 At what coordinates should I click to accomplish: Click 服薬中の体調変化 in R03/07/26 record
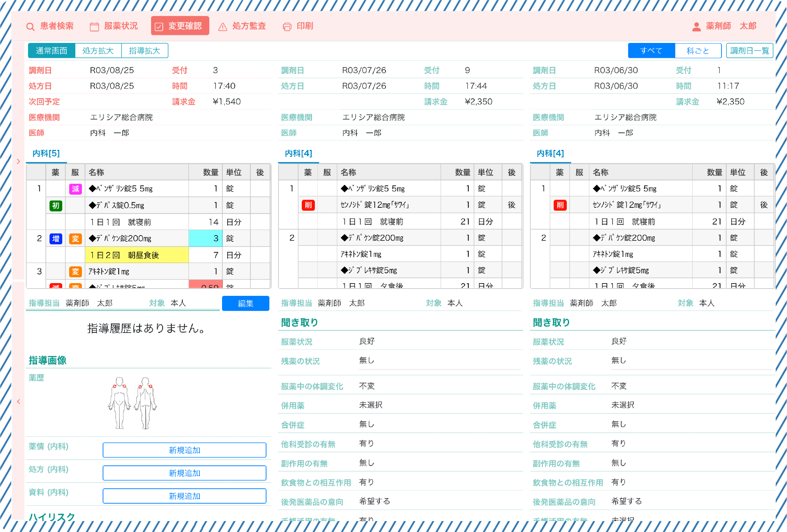(x=312, y=386)
